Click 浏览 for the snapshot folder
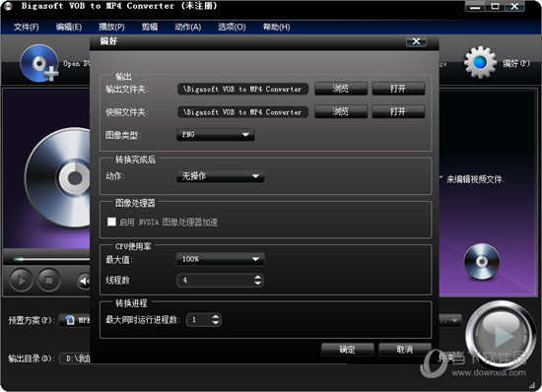 point(341,112)
